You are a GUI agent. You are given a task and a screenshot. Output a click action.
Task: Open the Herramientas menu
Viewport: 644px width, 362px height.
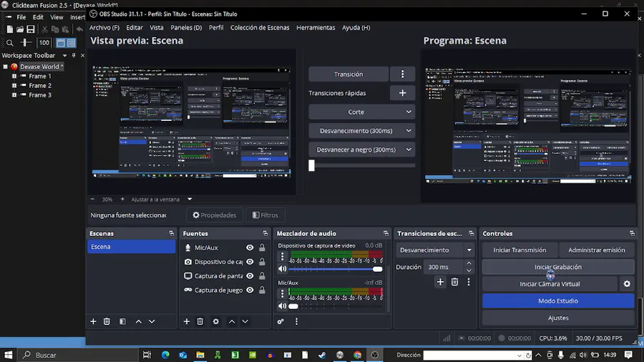[316, 27]
